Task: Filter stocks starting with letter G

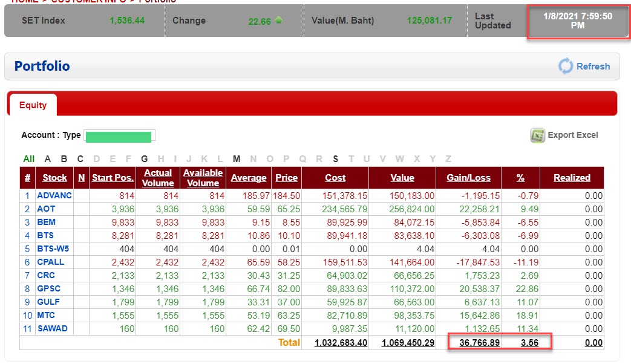Action: (x=145, y=159)
